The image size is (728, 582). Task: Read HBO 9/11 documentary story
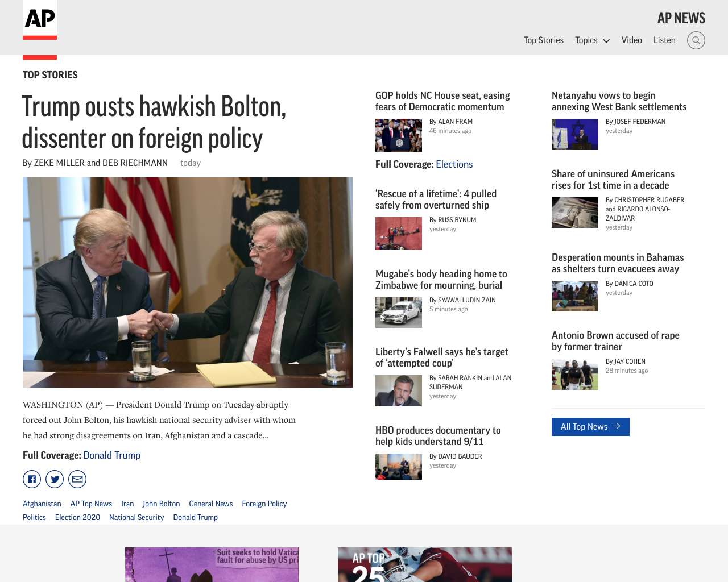click(438, 436)
